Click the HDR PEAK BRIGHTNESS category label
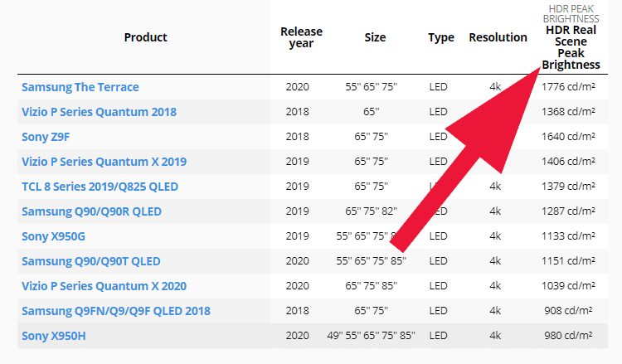The width and height of the screenshot is (622, 364). [x=571, y=14]
